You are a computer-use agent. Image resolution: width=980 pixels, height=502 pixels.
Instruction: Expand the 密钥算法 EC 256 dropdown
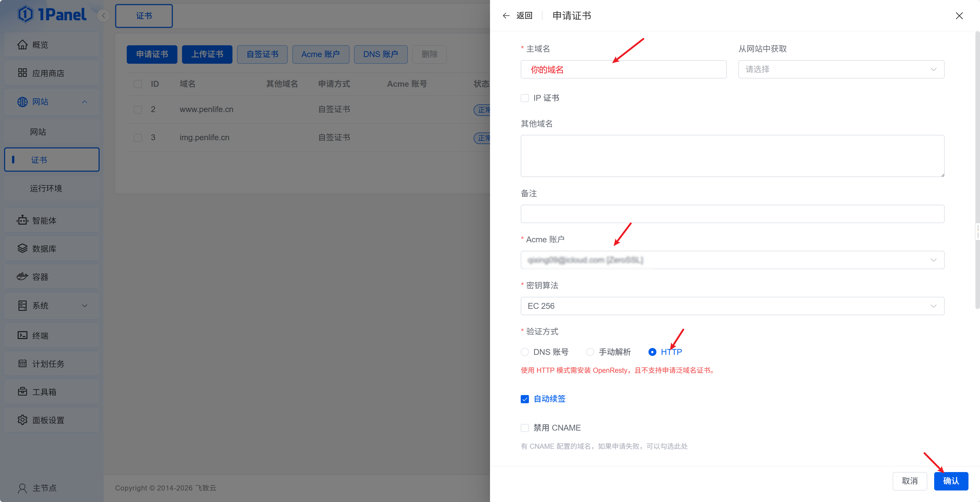[x=732, y=306]
